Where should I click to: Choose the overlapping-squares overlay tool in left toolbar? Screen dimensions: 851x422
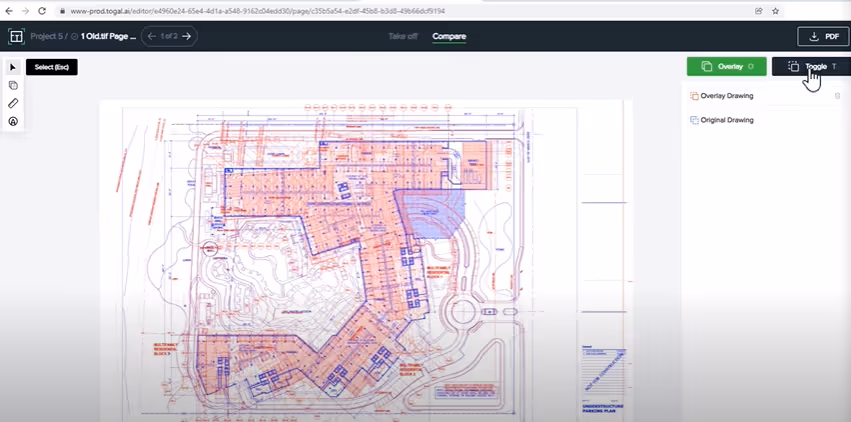pyautogui.click(x=14, y=85)
